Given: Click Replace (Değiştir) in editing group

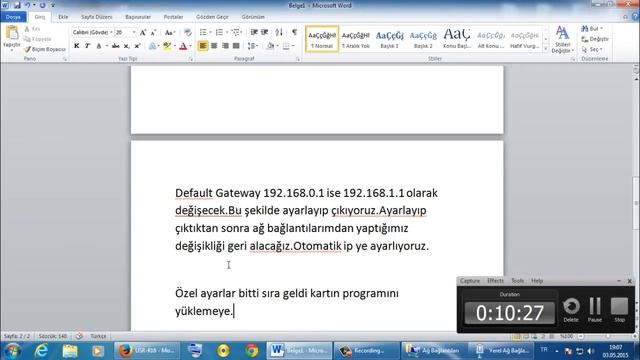Looking at the screenshot, I should coord(595,39).
